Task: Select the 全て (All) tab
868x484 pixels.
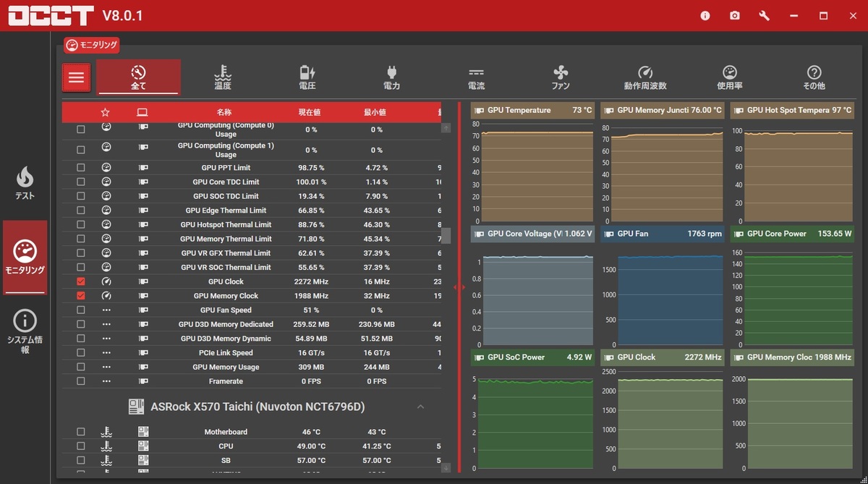Action: click(138, 77)
